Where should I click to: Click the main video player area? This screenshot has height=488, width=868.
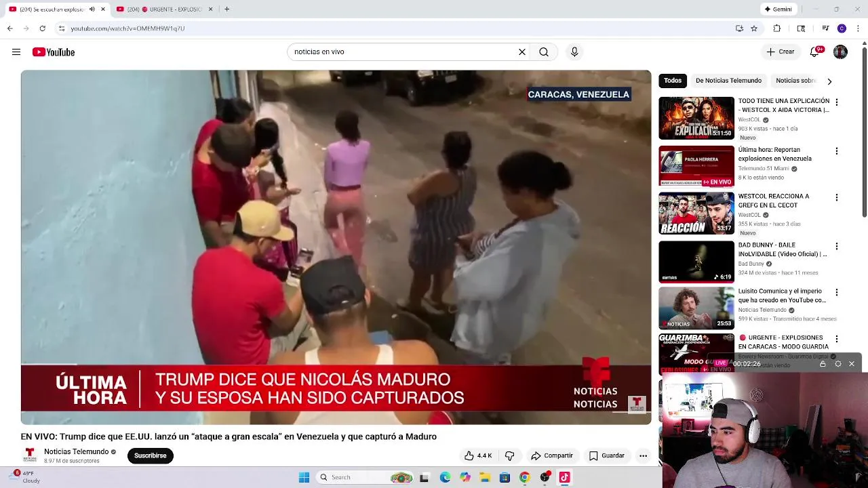click(x=336, y=247)
